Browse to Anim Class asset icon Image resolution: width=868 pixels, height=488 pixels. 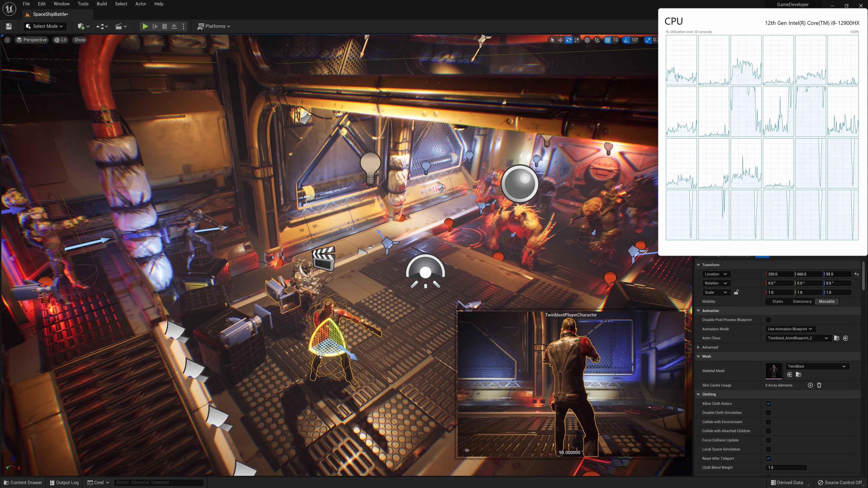(x=836, y=338)
